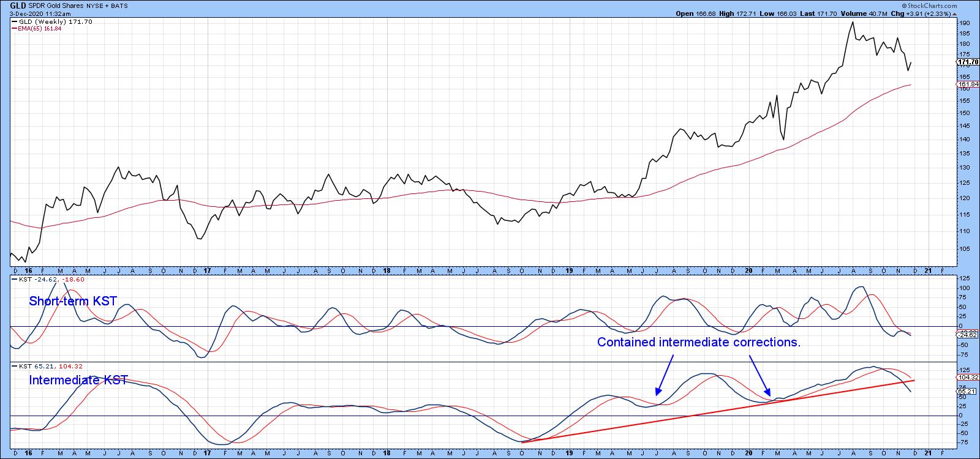980x459 pixels.
Task: Click the 161.84 EMA axis tag
Action: (968, 84)
